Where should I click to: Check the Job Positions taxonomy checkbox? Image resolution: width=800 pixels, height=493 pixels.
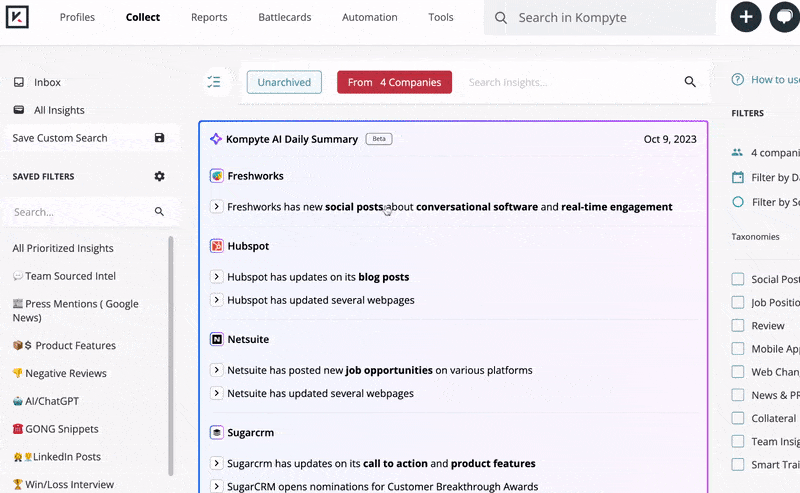(x=738, y=303)
